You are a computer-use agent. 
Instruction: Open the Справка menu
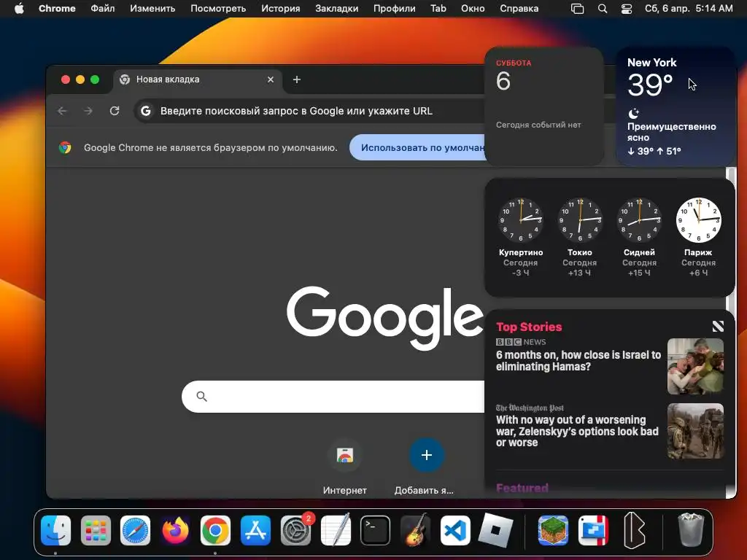click(x=519, y=9)
